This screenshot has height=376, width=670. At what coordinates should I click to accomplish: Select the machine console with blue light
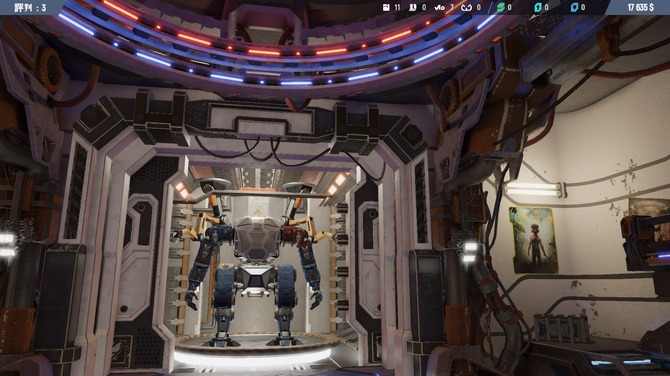646,243
